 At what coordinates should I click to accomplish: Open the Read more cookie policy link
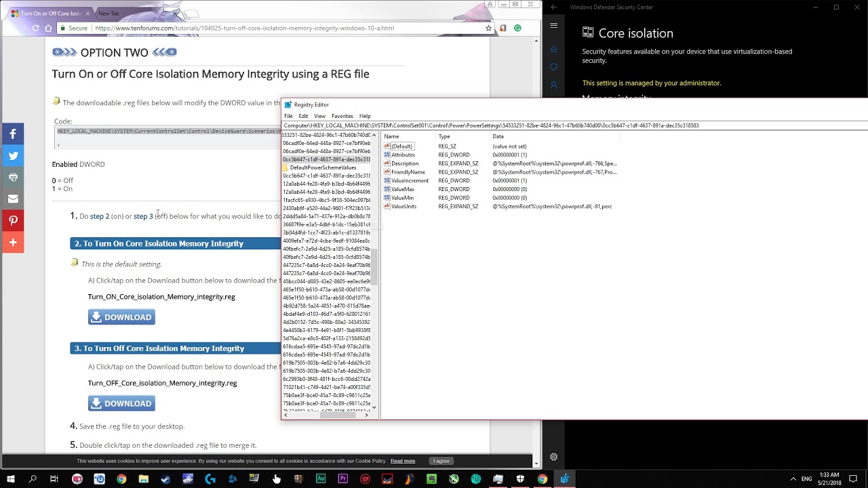pyautogui.click(x=403, y=461)
